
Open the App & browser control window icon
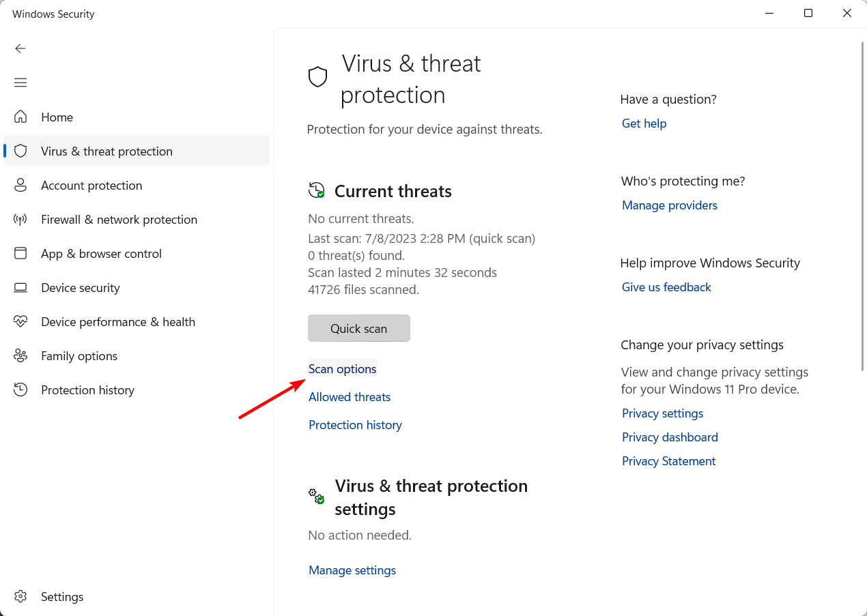[20, 253]
